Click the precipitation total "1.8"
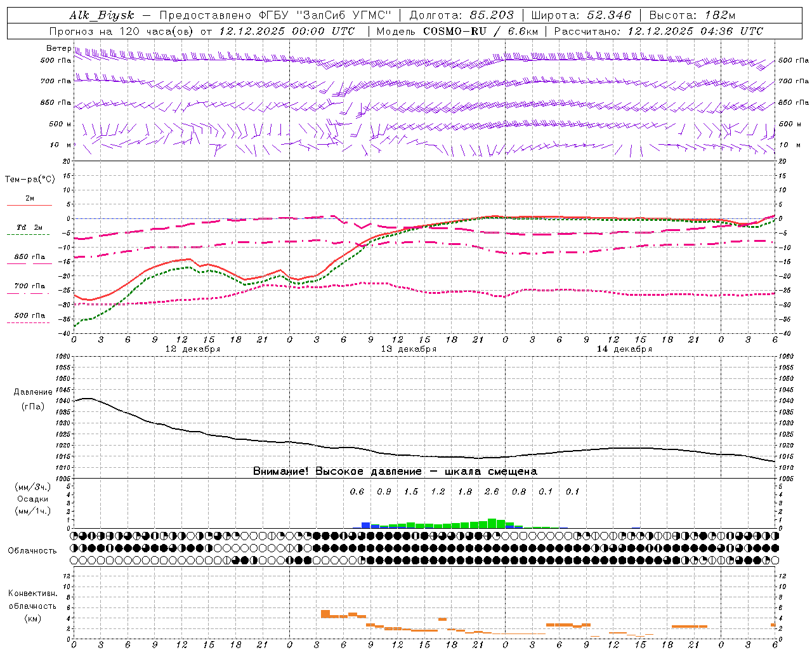 (x=465, y=491)
